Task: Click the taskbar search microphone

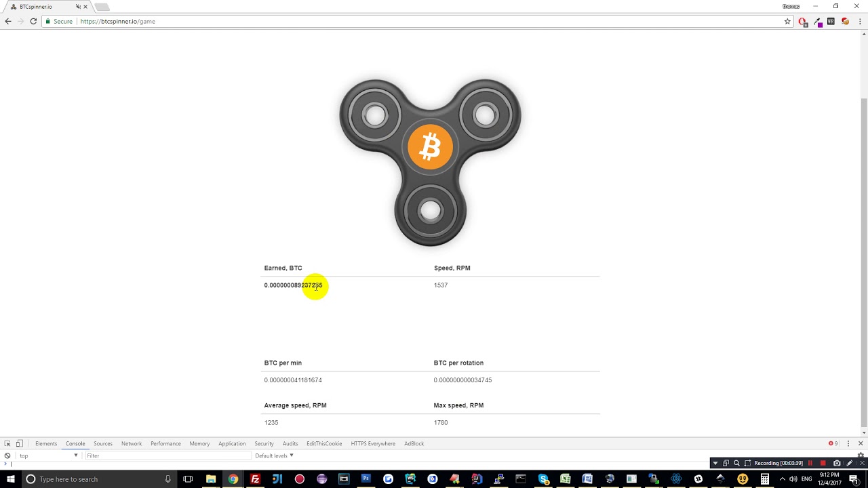Action: pyautogui.click(x=167, y=479)
